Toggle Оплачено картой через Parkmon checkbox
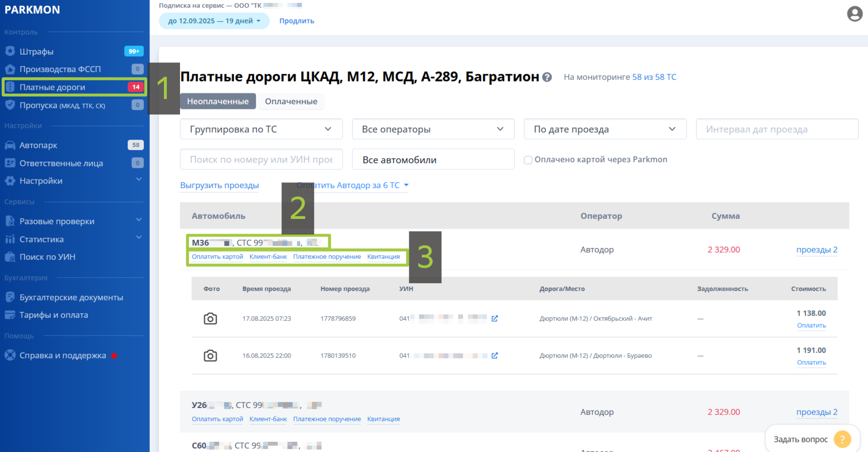The image size is (868, 452). click(528, 160)
